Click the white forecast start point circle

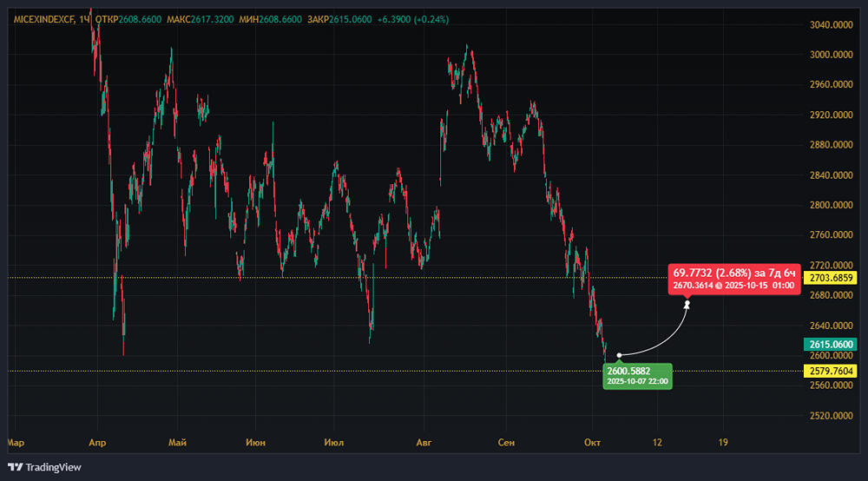619,355
